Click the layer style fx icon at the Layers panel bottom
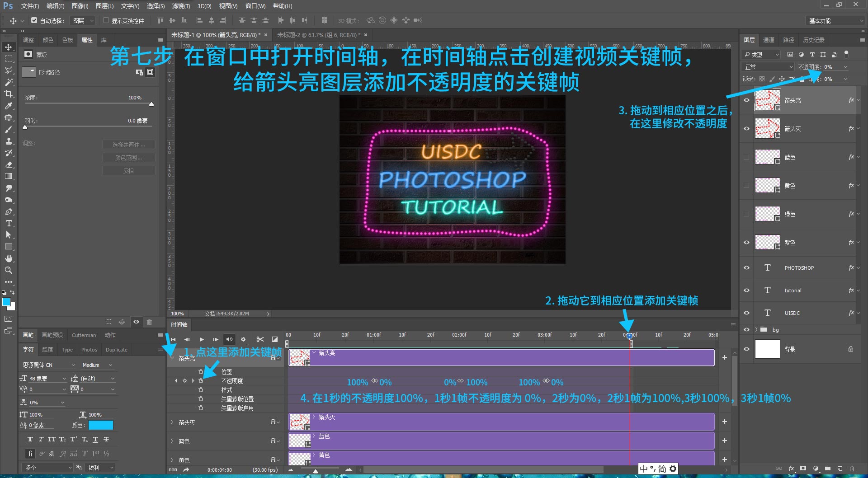Viewport: 868px width, 478px height. pyautogui.click(x=791, y=469)
